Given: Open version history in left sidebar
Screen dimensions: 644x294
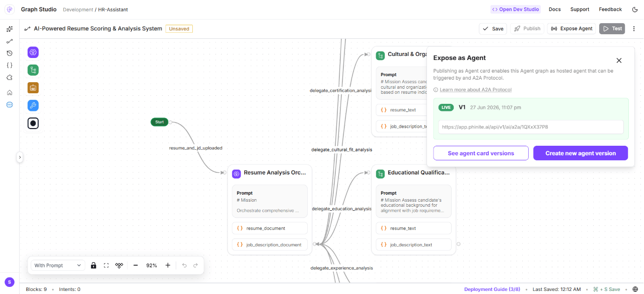Looking at the screenshot, I should pos(9,53).
